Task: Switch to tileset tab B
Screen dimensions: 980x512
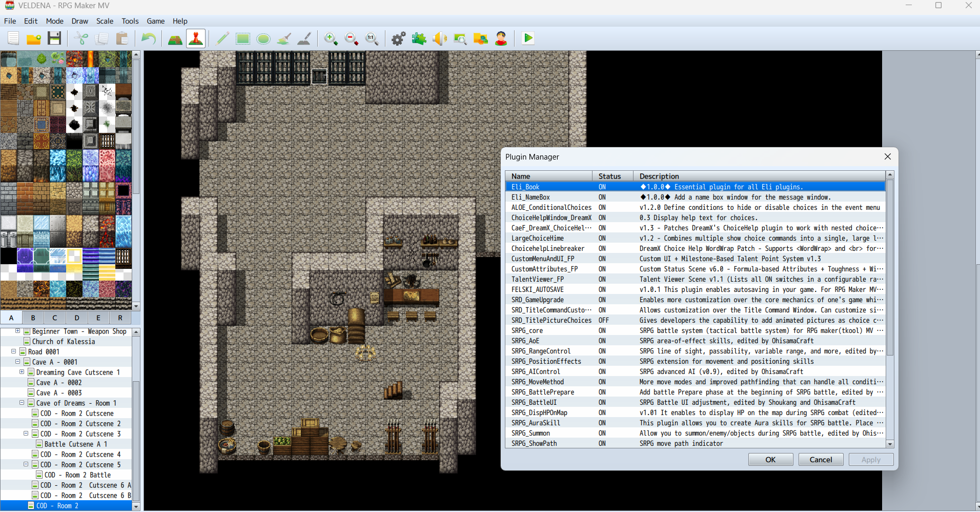Action: click(x=33, y=318)
